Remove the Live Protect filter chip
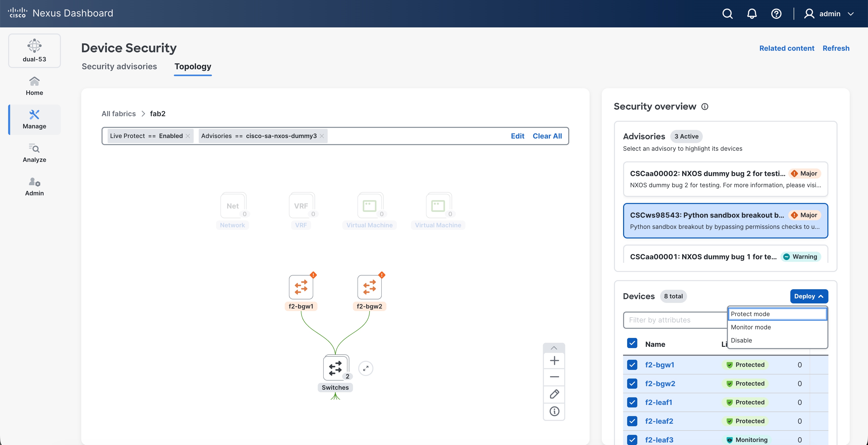The width and height of the screenshot is (868, 445). 188,136
